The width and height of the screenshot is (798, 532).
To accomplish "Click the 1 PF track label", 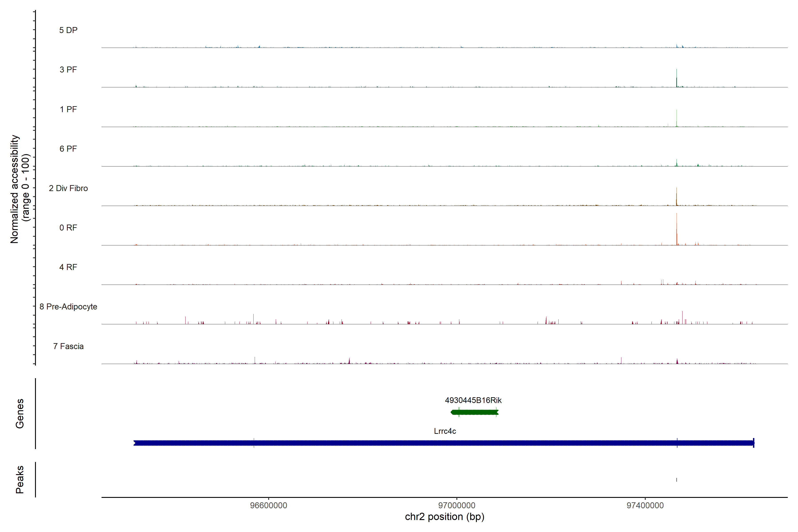I will point(68,109).
